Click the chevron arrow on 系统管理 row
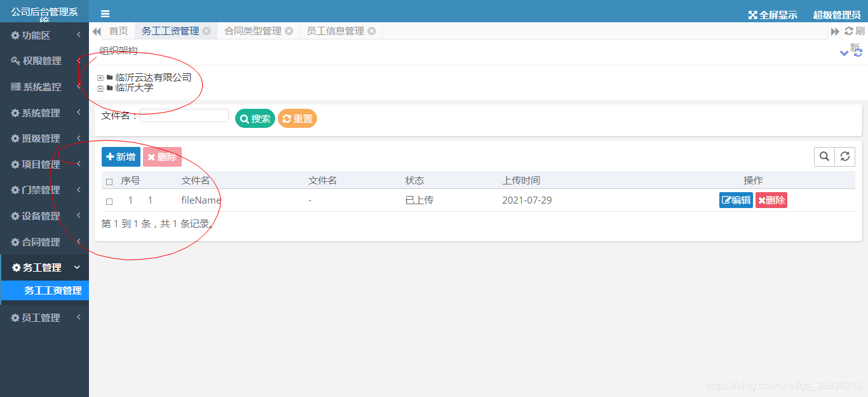This screenshot has width=868, height=397. pos(78,113)
